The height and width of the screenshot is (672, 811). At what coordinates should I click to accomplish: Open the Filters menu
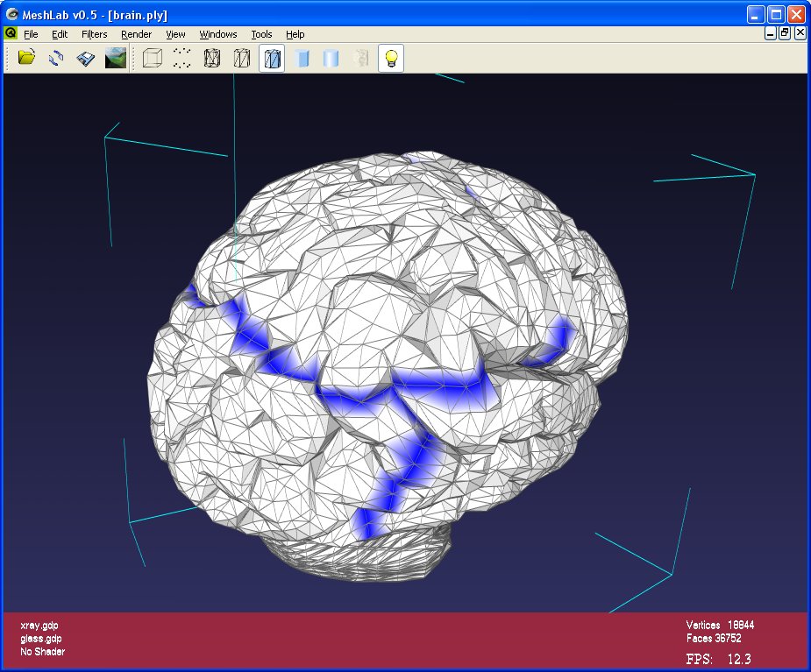click(94, 34)
